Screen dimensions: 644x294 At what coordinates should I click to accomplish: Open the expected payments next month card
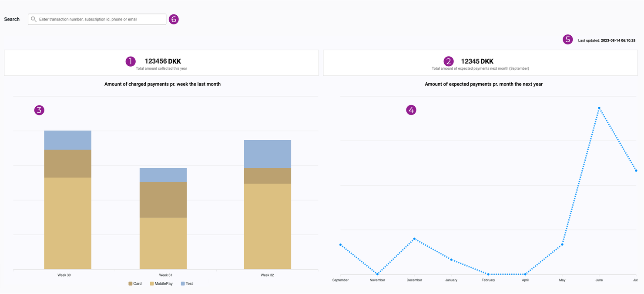480,63
